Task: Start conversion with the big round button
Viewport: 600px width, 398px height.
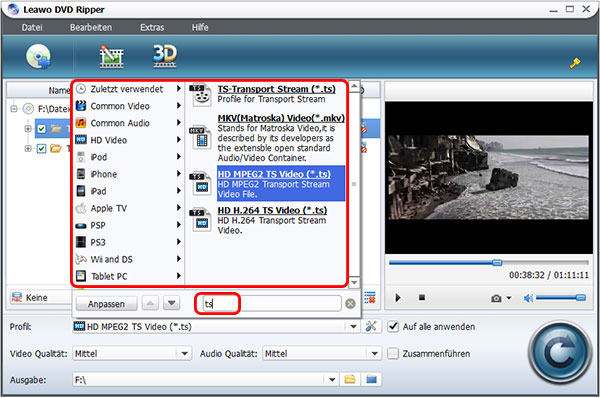Action: click(x=559, y=352)
